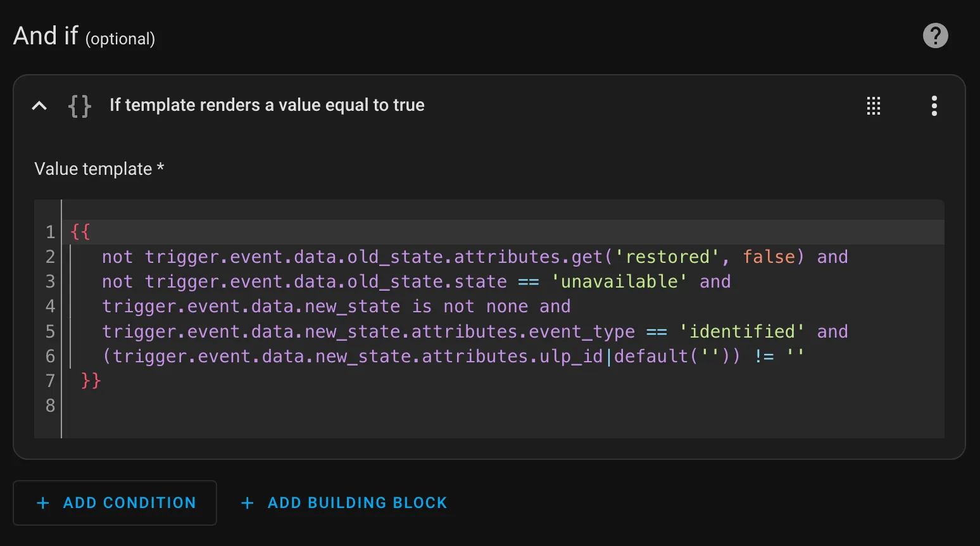The height and width of the screenshot is (546, 980).
Task: Click line number 2 in editor gutter
Action: click(50, 257)
